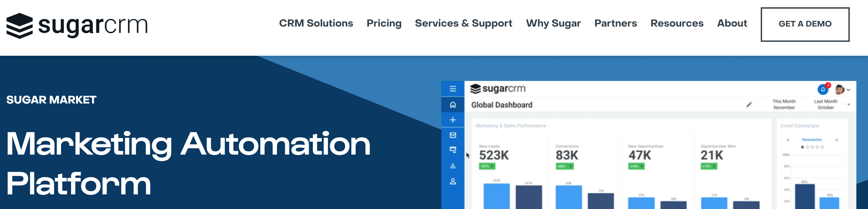Open the Partners menu

point(616,23)
